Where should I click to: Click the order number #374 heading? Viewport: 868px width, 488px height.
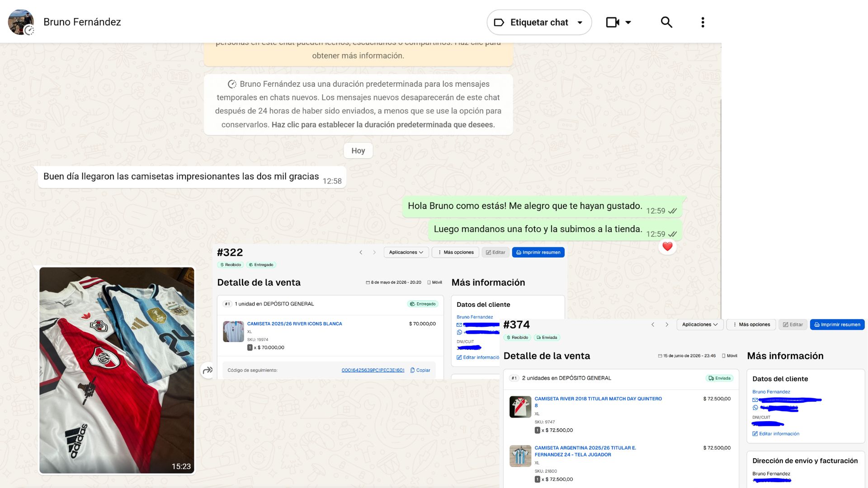pyautogui.click(x=516, y=324)
